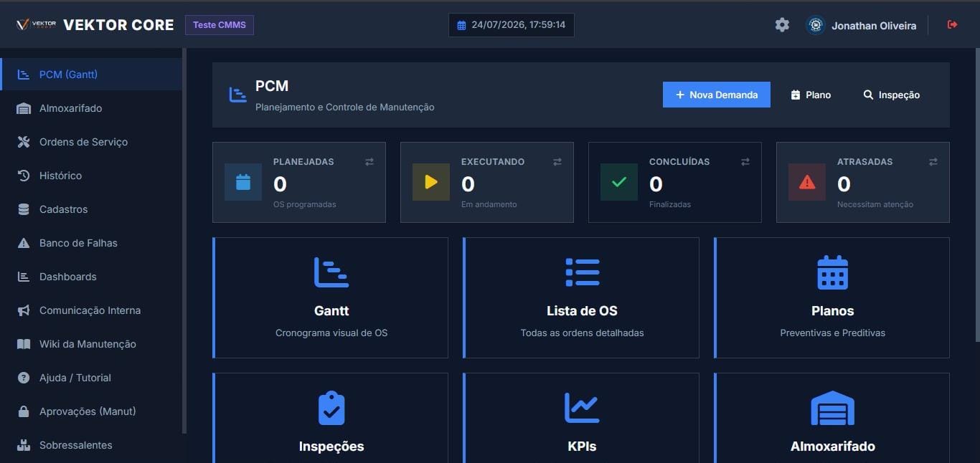Click the megaphone icon for Comunicação Interna
Viewport: 980px width, 463px height.
(x=24, y=310)
